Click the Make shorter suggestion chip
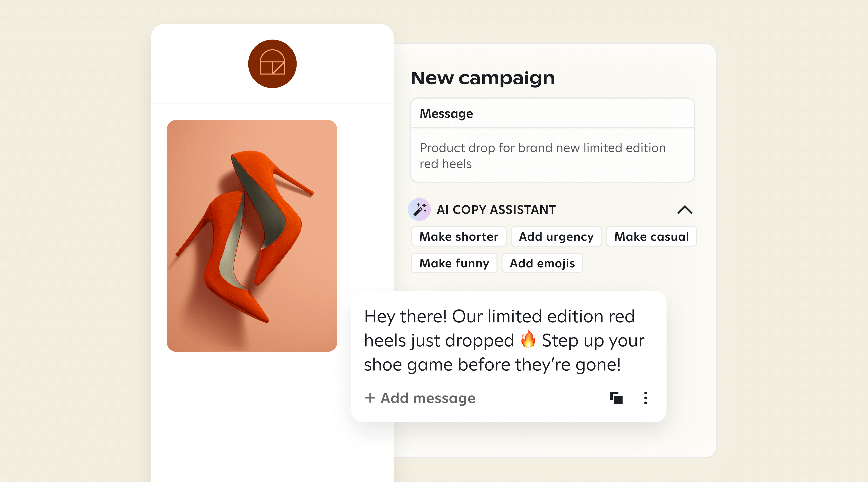This screenshot has width=868, height=482. point(459,236)
